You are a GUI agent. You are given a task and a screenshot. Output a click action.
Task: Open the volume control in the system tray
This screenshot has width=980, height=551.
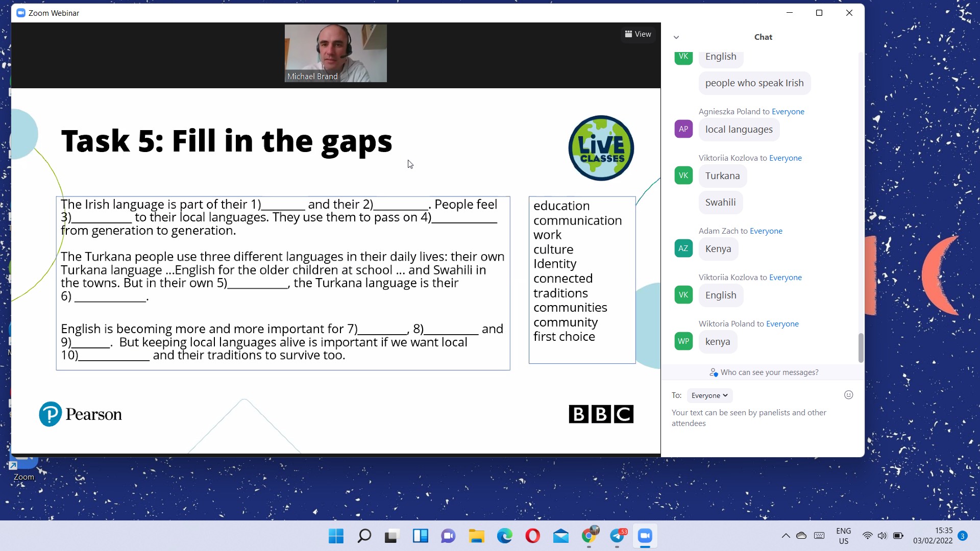tap(882, 536)
